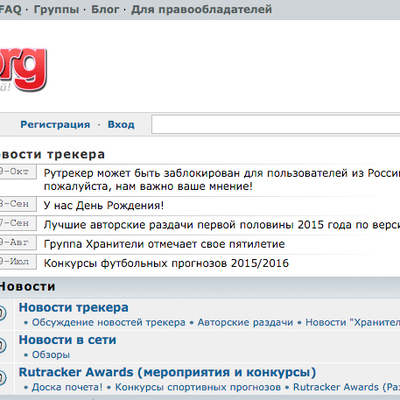400x400 pixels.
Task: Open Лучшие авторские раздачи 2015 news
Action: [x=222, y=225]
